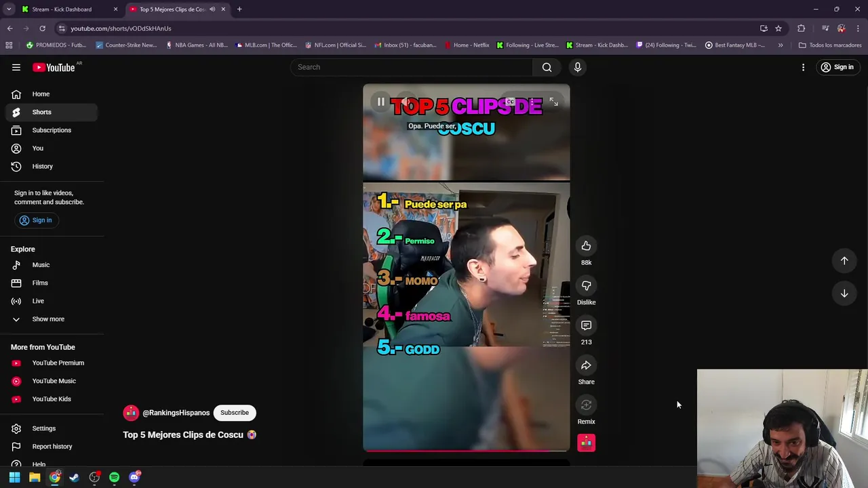Open sidebar Settings gear
Image resolution: width=868 pixels, height=488 pixels.
coord(52,428)
